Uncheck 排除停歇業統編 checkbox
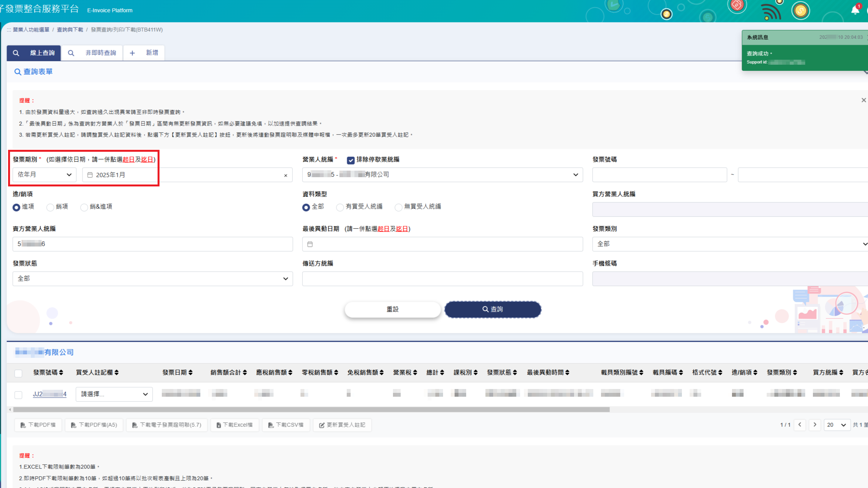 tap(351, 160)
